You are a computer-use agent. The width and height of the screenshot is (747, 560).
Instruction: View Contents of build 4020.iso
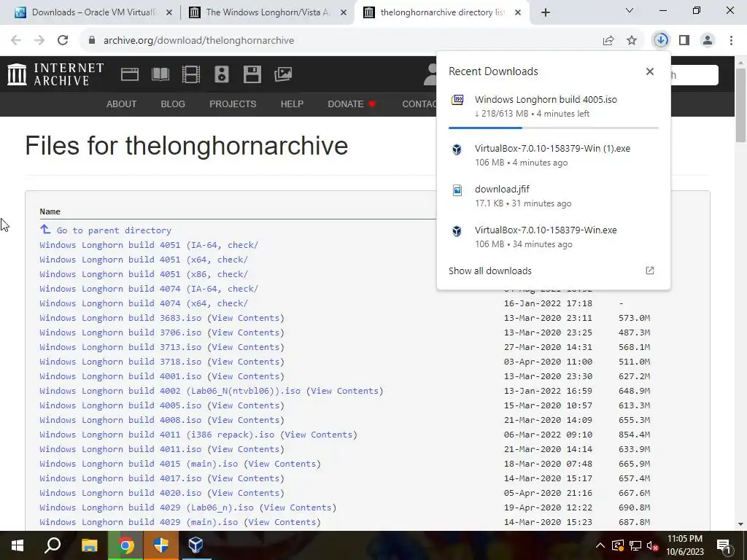point(245,493)
